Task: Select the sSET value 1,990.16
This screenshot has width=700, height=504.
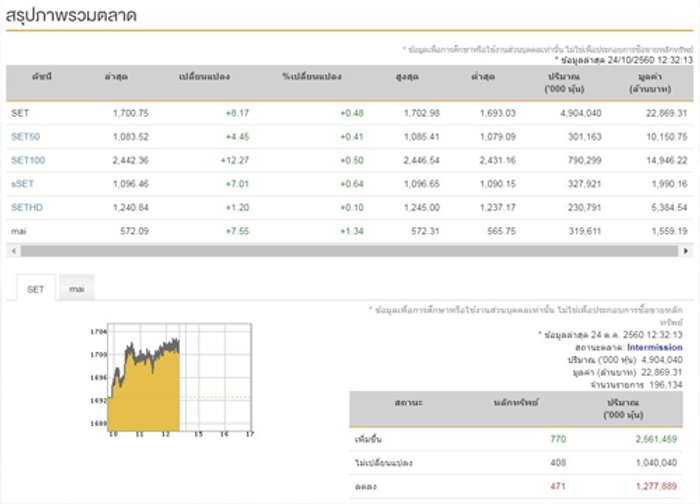Action: pyautogui.click(x=669, y=184)
